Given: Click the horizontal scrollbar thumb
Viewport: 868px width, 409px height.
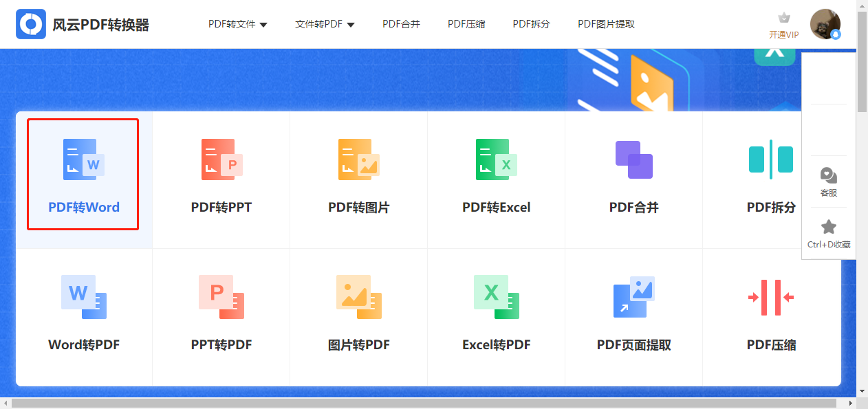Looking at the screenshot, I should [x=424, y=404].
